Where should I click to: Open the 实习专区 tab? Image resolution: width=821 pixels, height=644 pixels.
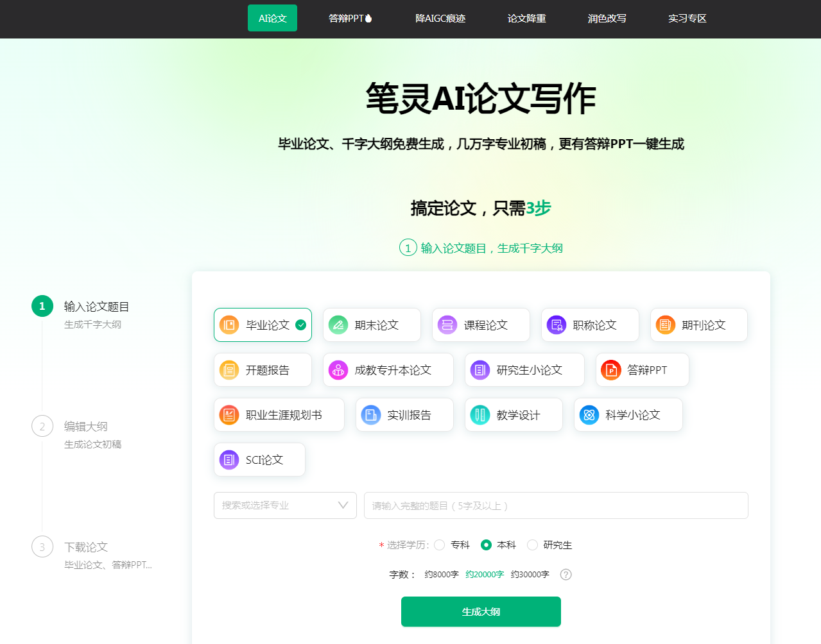coord(687,19)
